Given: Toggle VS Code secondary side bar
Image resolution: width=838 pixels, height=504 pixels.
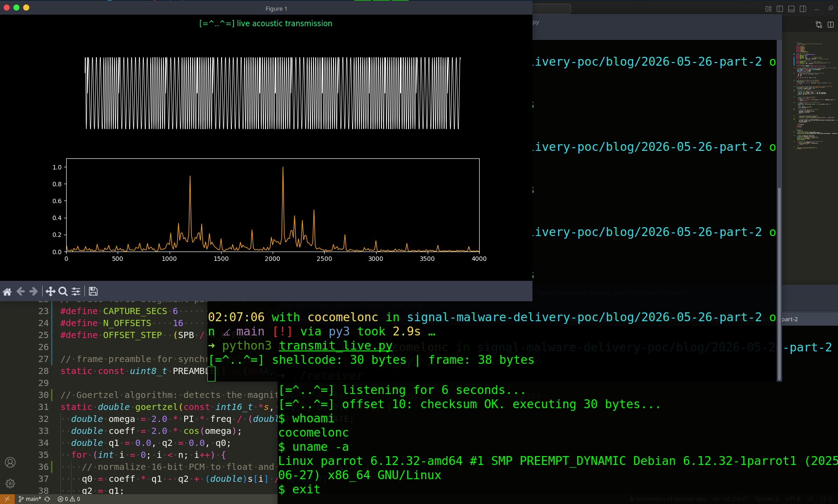Looking at the screenshot, I should pyautogui.click(x=803, y=9).
